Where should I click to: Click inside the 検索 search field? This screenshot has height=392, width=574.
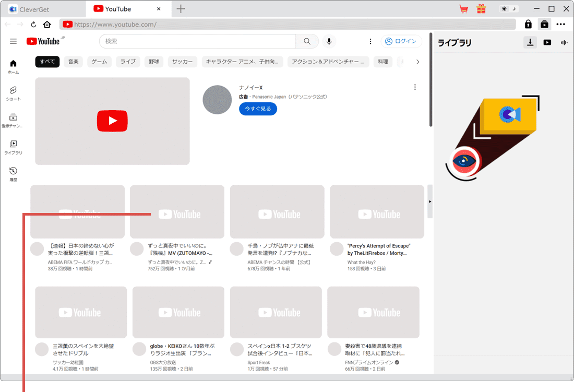pos(198,41)
